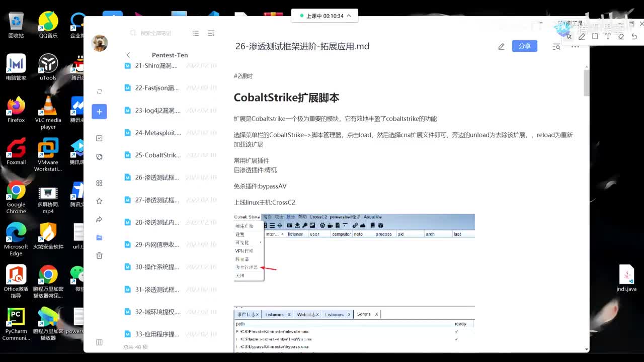This screenshot has height=362, width=644.
Task: Open note 28-渗透测试内
Action: pyautogui.click(x=170, y=222)
